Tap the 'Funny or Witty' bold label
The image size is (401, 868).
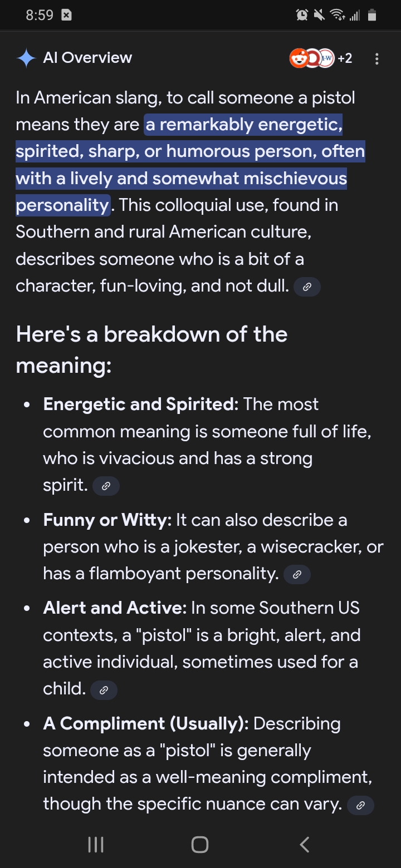pos(107,520)
